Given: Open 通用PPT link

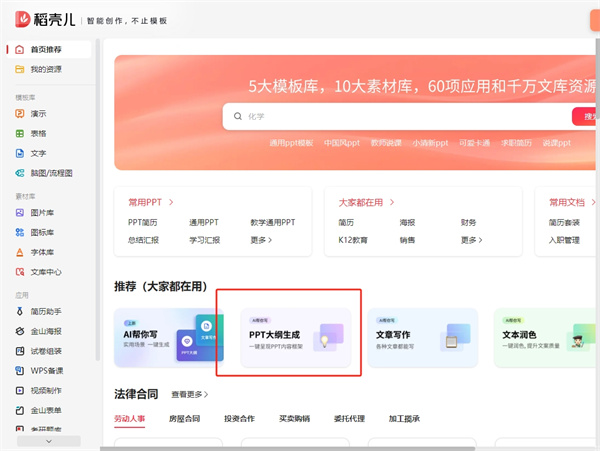Looking at the screenshot, I should (x=204, y=223).
